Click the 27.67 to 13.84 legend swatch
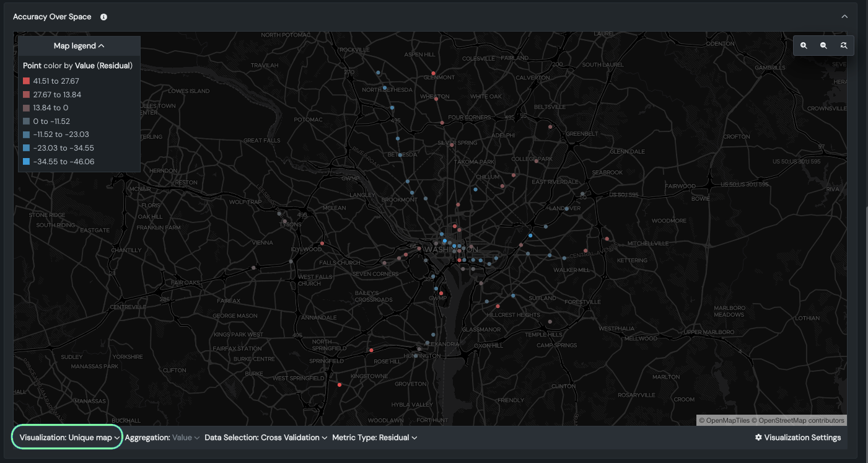Screen dimensions: 868x463 [x=26, y=95]
